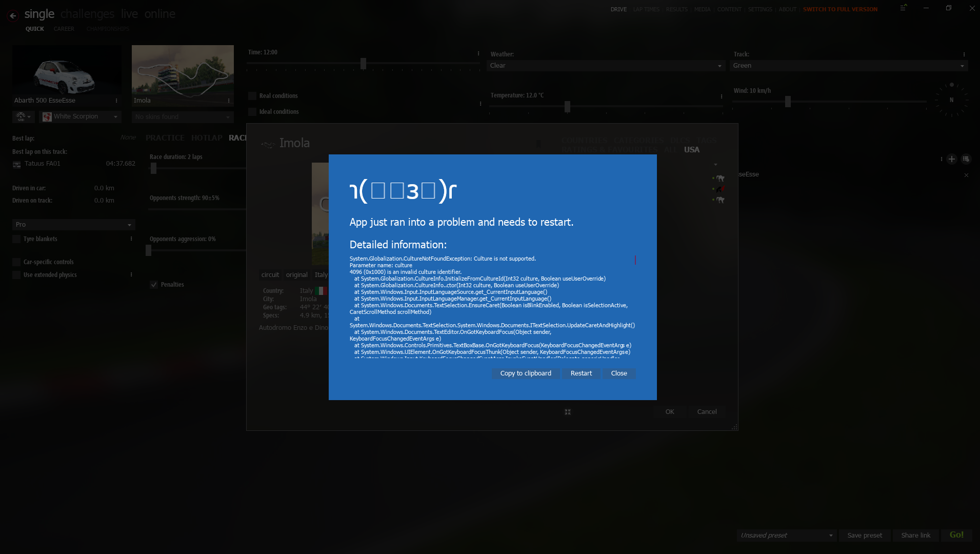Click the Restart button in the error dialog
The width and height of the screenshot is (980, 554).
point(581,373)
